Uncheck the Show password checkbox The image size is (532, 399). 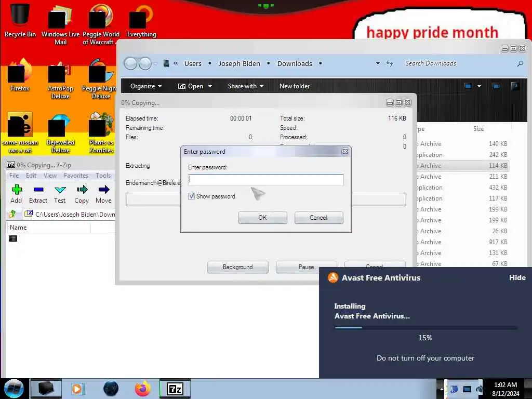(x=192, y=196)
